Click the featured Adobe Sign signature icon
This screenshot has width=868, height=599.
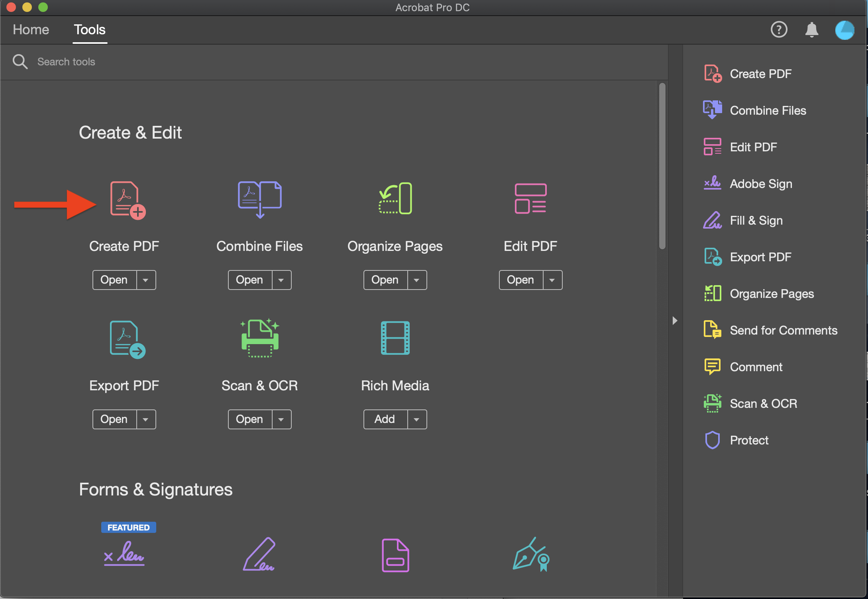pyautogui.click(x=124, y=554)
